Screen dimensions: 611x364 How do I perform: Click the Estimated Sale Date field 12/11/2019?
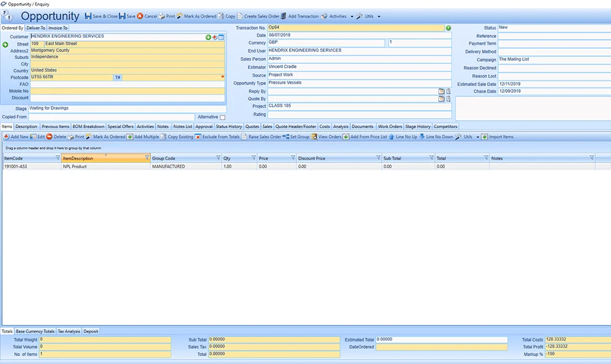pyautogui.click(x=555, y=84)
